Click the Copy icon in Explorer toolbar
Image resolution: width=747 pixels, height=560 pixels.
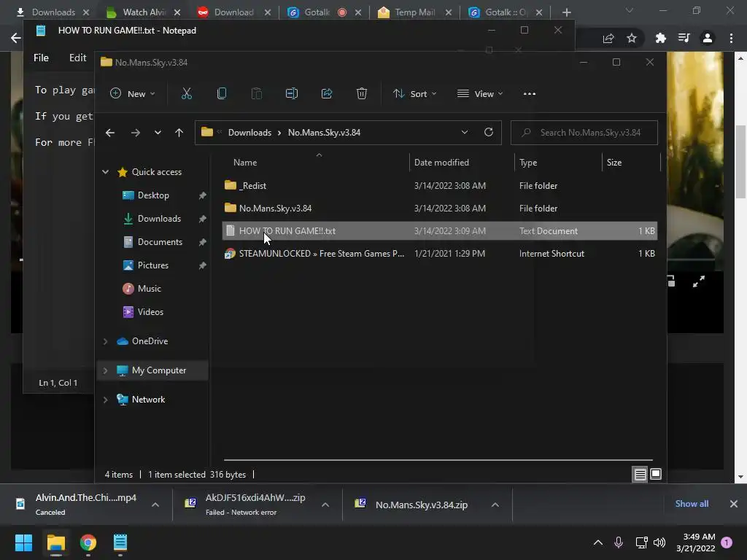(x=222, y=94)
